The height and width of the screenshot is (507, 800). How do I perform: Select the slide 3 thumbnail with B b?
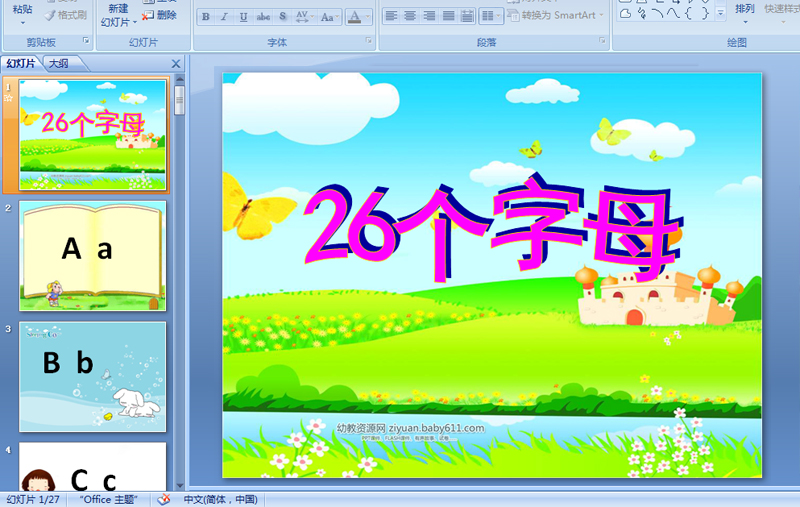tap(92, 376)
